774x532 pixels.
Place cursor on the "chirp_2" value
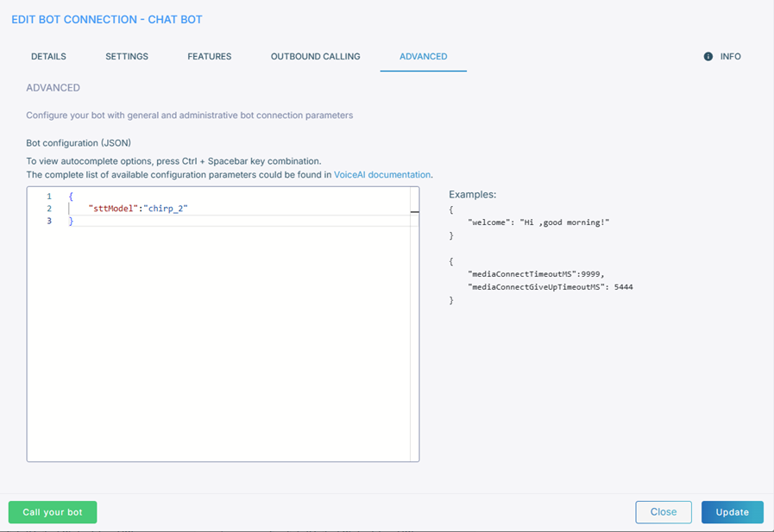(166, 209)
